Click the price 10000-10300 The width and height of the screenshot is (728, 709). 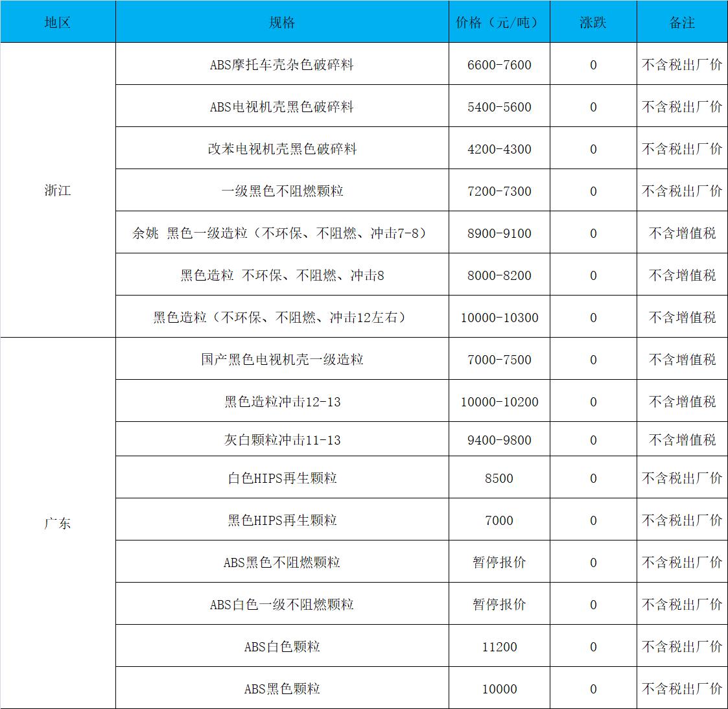pos(499,318)
